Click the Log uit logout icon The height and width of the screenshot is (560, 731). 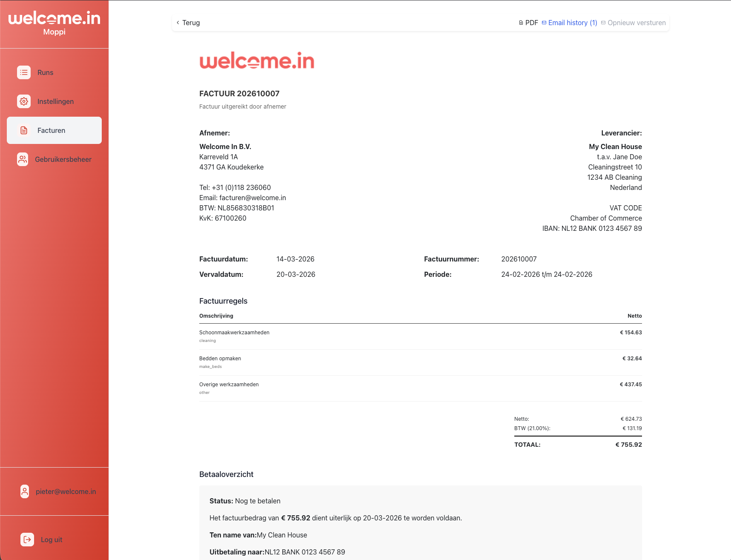(x=27, y=540)
